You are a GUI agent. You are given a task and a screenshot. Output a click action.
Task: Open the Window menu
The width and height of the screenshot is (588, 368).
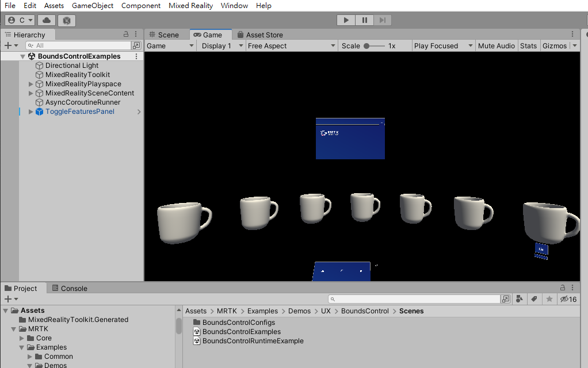pyautogui.click(x=234, y=6)
